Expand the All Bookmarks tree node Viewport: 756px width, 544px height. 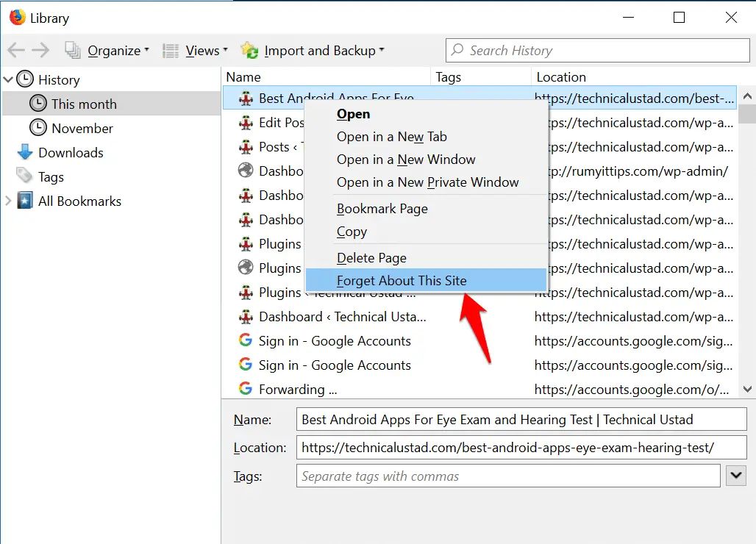coord(8,201)
